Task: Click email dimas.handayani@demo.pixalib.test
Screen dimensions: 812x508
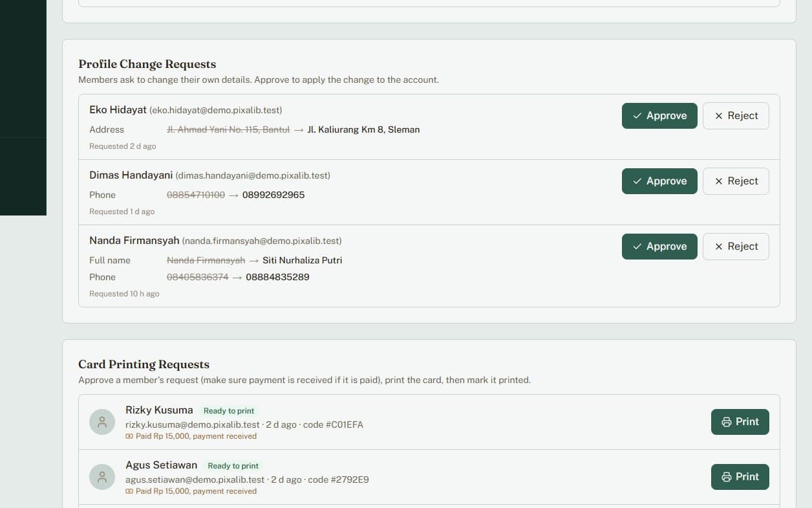Action: coord(253,176)
